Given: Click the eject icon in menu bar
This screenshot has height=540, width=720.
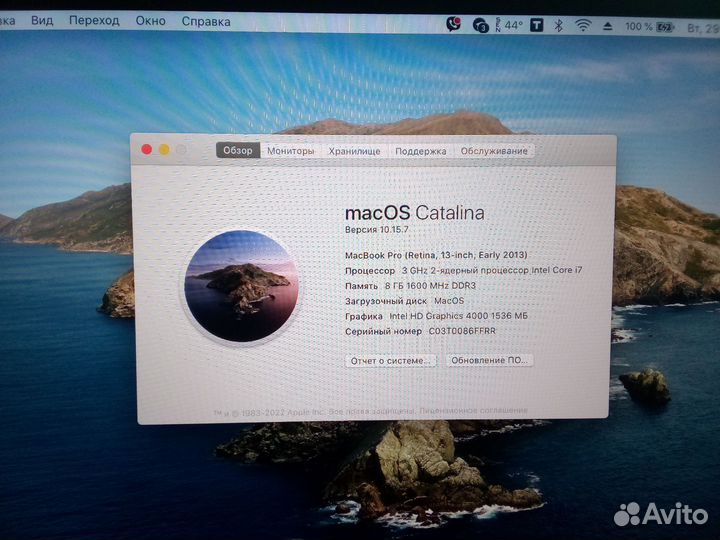Looking at the screenshot, I should pos(608,26).
